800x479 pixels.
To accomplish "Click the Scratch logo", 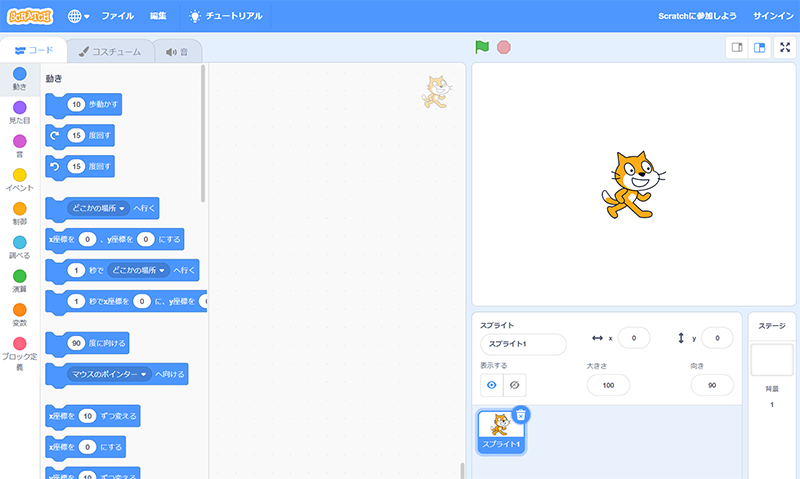I will point(30,16).
